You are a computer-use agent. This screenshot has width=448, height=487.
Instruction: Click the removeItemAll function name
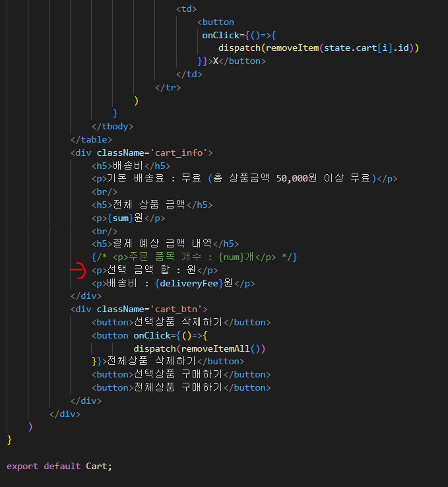pyautogui.click(x=216, y=349)
